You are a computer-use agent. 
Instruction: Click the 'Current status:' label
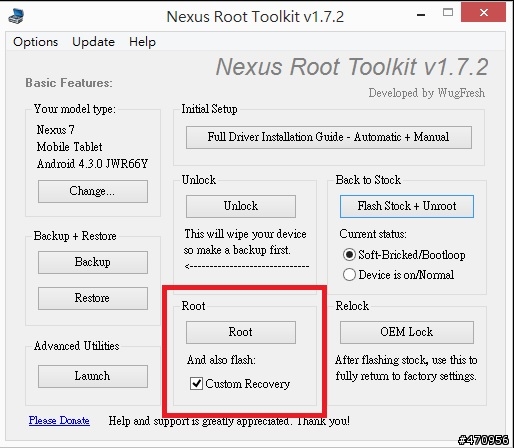pyautogui.click(x=373, y=234)
